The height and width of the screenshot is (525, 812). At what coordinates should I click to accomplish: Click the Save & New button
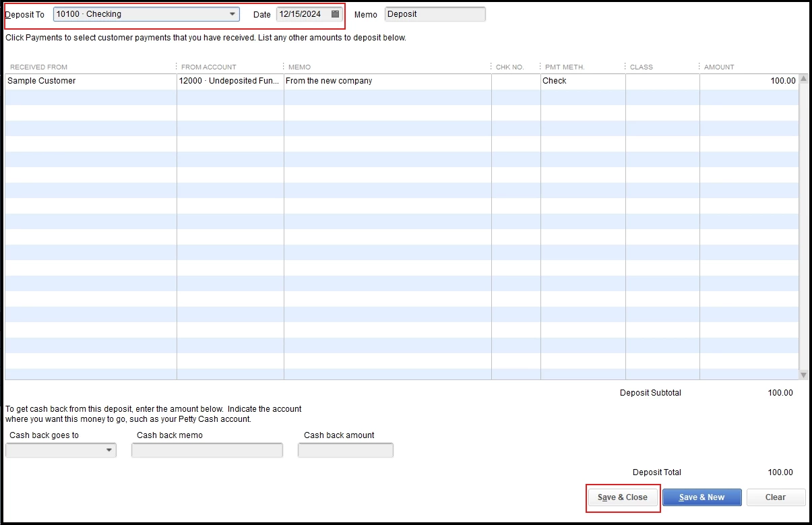point(701,497)
